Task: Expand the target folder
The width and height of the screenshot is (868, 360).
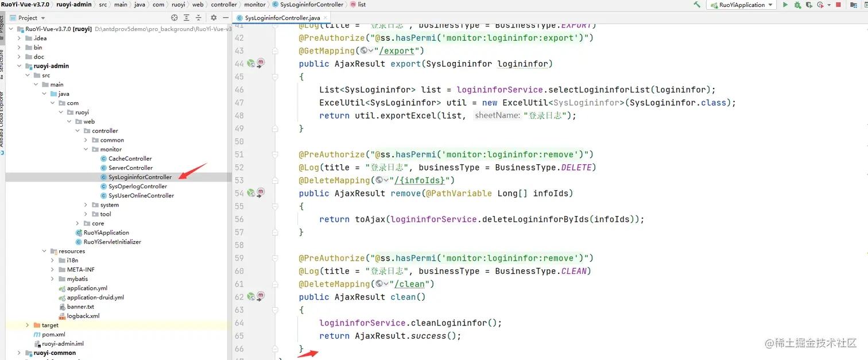Action: pyautogui.click(x=28, y=325)
